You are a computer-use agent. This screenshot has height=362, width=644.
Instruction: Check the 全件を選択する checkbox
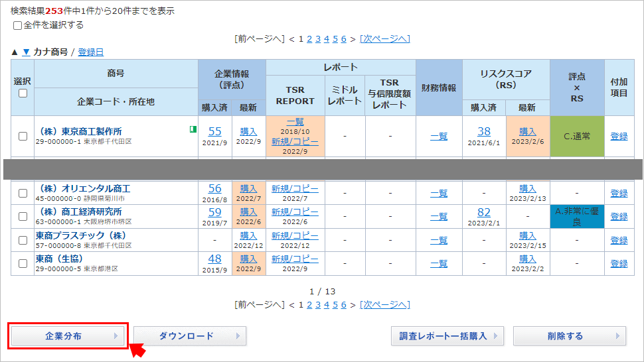pos(17,25)
